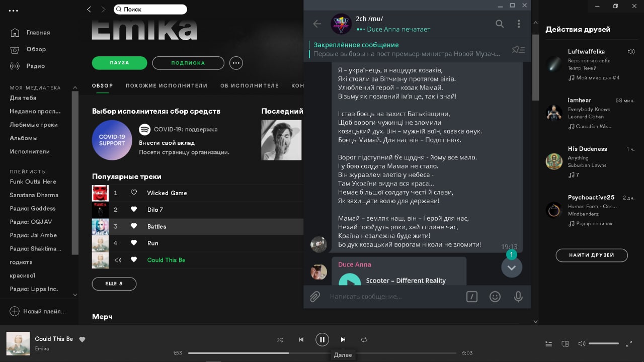Show pinned messages list icon
Viewport: 644px width, 362px height.
pyautogui.click(x=518, y=49)
